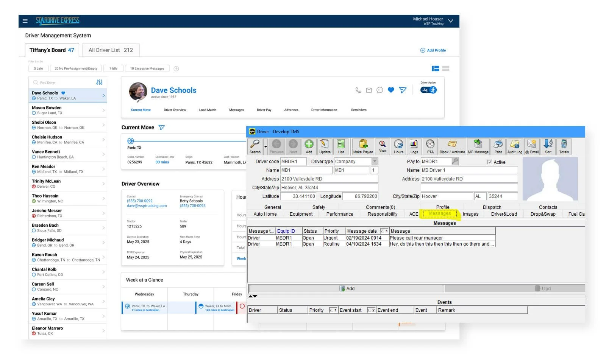
Task: Select the Trinity McLean driver in list
Action: [68, 184]
